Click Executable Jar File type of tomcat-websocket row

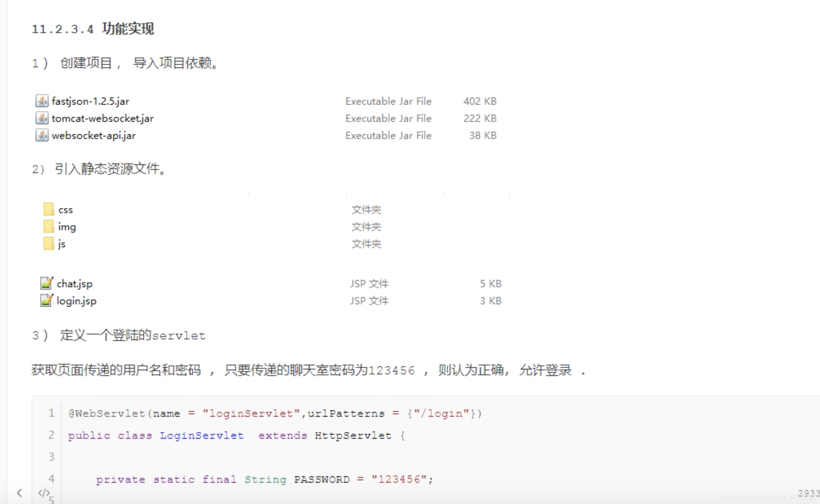(x=388, y=118)
